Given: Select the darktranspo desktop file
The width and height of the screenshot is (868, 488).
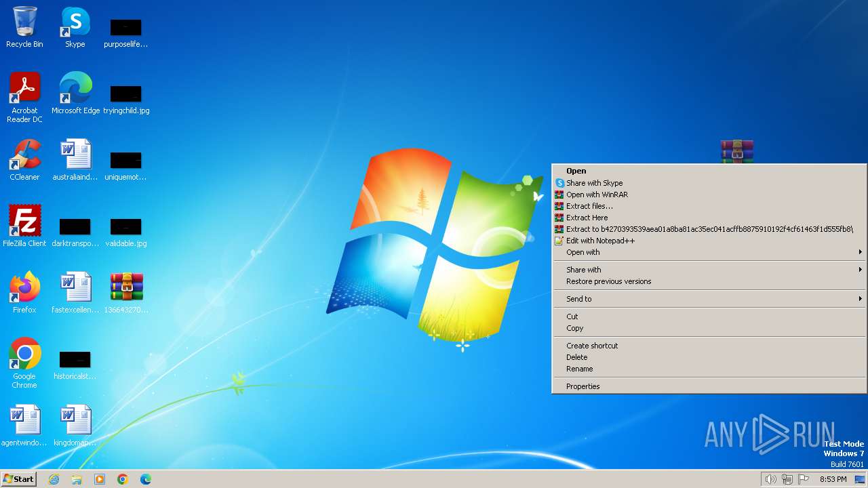Looking at the screenshot, I should pos(75,232).
